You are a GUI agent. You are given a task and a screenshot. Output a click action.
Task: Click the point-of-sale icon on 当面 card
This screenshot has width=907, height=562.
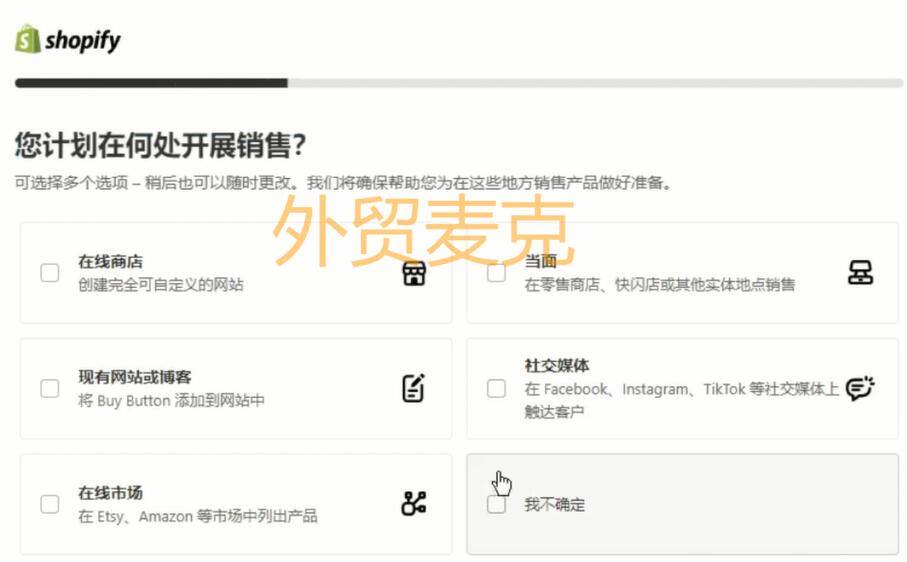point(860,272)
